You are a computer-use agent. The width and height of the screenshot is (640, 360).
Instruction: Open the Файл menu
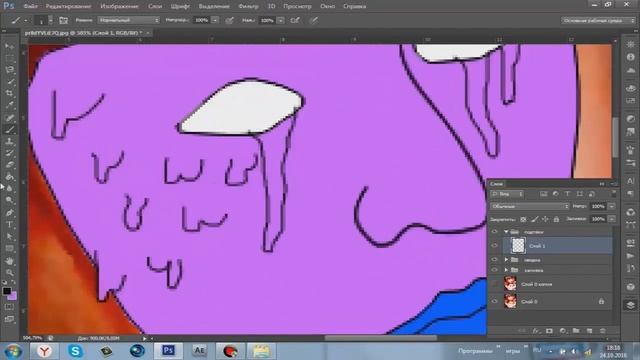click(x=30, y=6)
